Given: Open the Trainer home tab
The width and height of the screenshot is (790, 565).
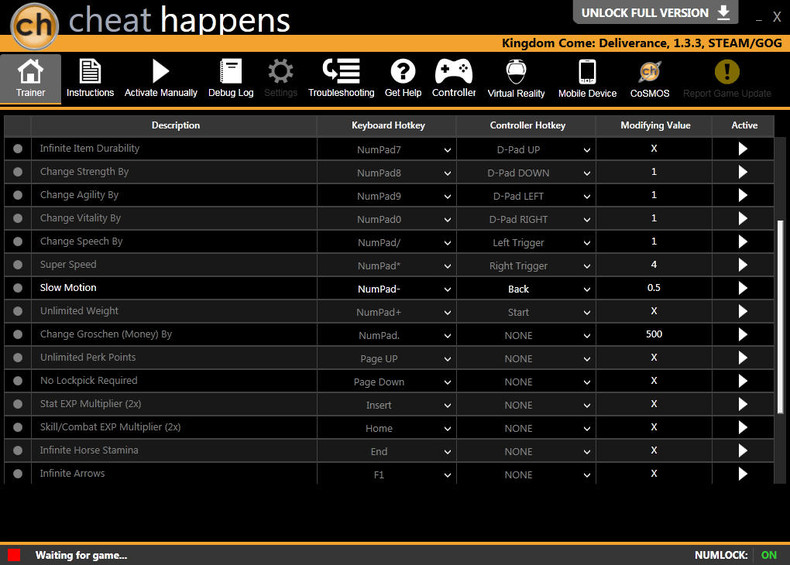Looking at the screenshot, I should click(30, 79).
